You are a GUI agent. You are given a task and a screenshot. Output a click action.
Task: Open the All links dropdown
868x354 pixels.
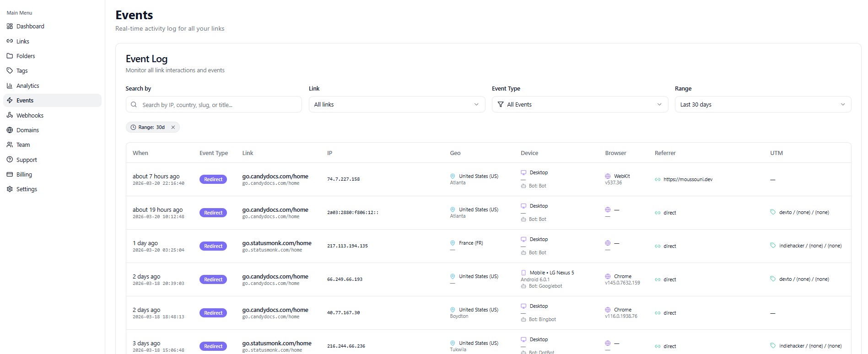396,105
